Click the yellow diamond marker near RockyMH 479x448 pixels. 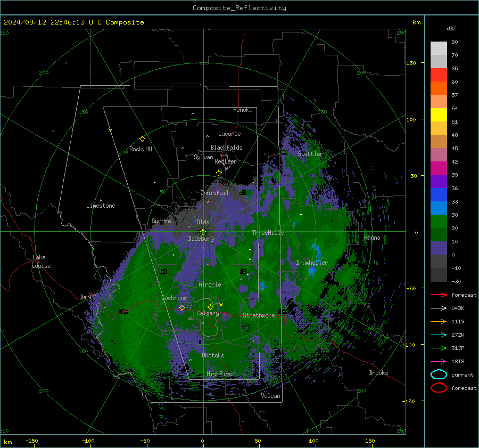142,139
